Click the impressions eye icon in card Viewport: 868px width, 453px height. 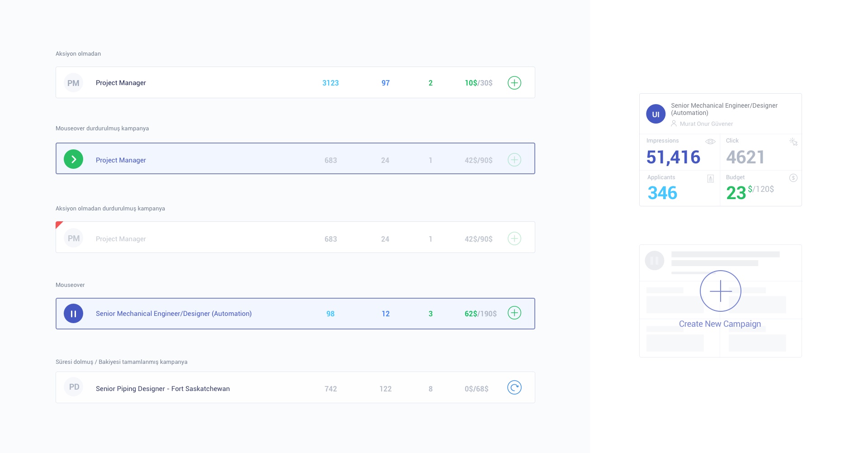(710, 142)
